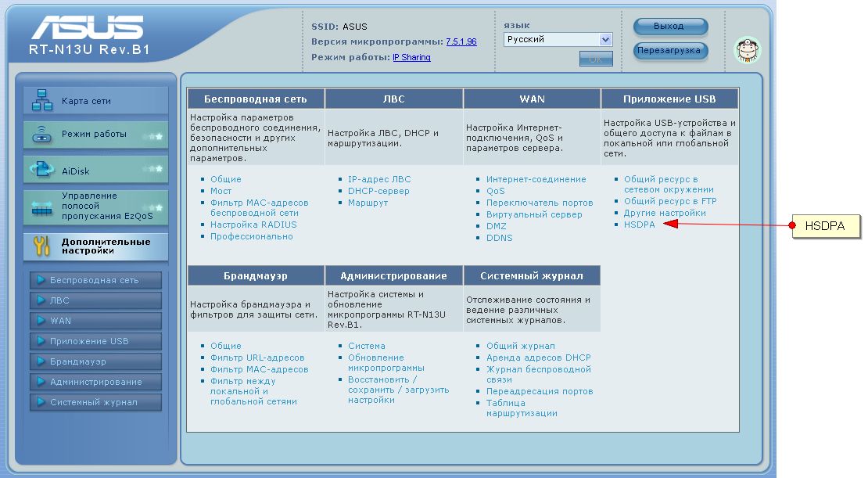Open Фильтр MAC-адресов беспроводной сети link
Screen dimensions: 868x478
click(259, 207)
